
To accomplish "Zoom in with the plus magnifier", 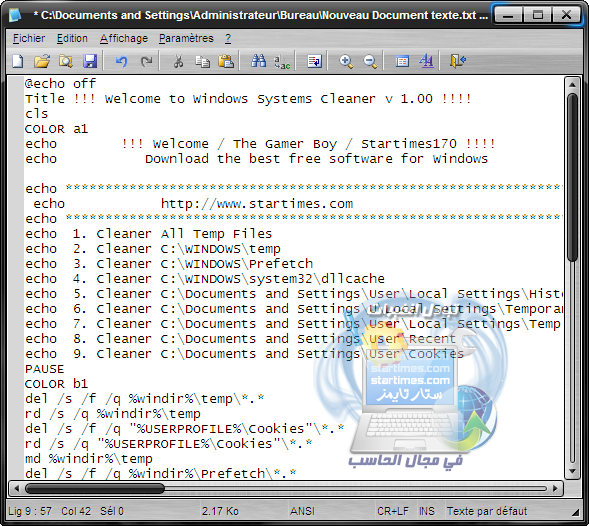I will pyautogui.click(x=346, y=61).
